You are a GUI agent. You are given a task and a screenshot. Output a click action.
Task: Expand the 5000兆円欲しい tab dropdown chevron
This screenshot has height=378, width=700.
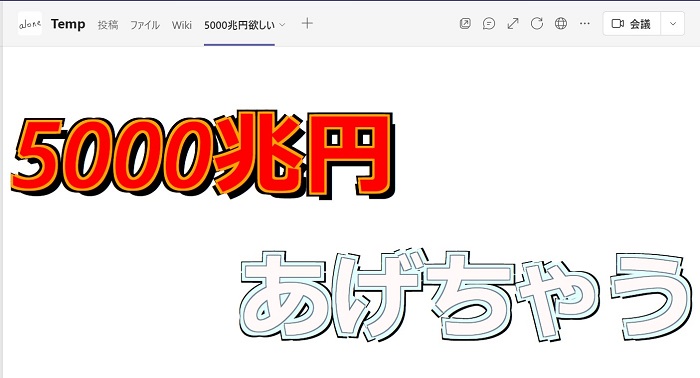282,25
